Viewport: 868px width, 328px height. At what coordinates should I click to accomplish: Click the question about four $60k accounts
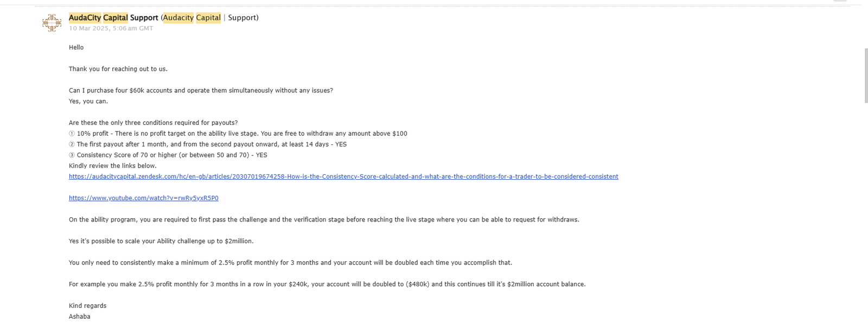201,90
